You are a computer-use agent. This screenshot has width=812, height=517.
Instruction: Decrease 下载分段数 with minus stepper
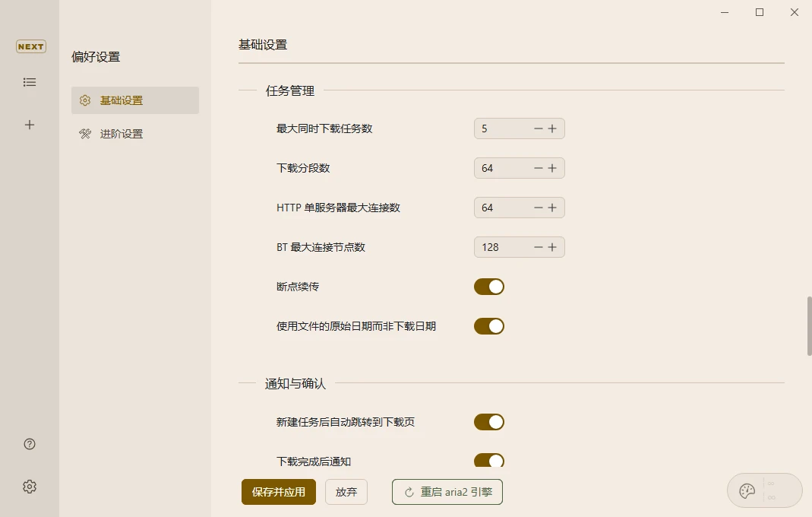click(539, 168)
